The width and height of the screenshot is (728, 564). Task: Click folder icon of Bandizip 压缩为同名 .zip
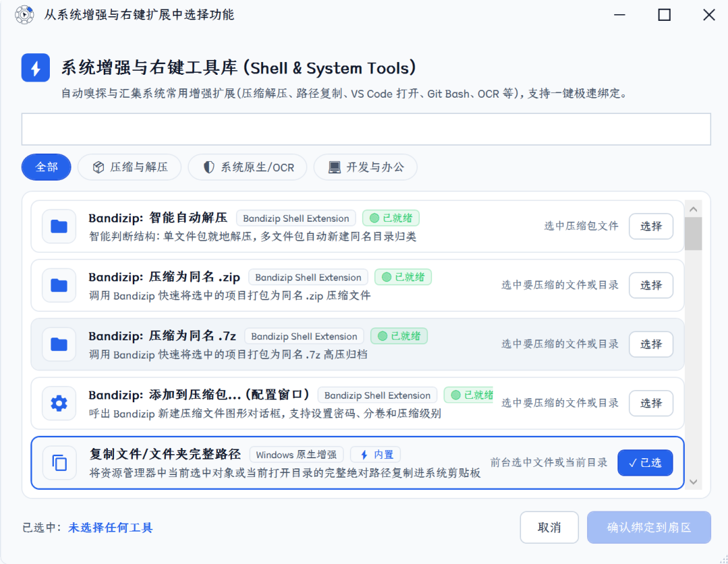tap(59, 286)
